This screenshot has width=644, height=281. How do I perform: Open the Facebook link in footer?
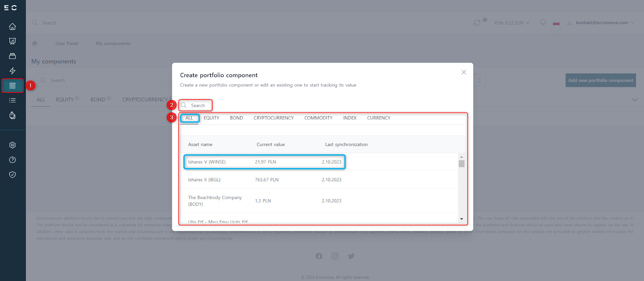pyautogui.click(x=319, y=256)
